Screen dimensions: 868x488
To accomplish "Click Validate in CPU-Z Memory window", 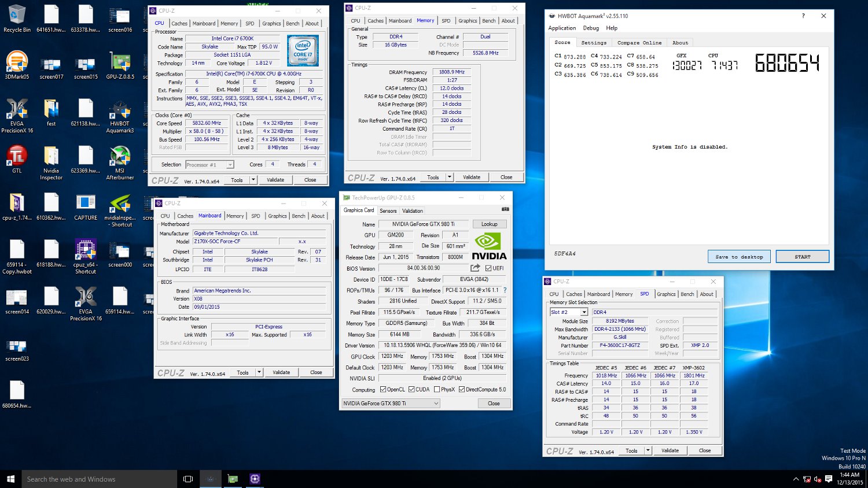I will point(472,177).
